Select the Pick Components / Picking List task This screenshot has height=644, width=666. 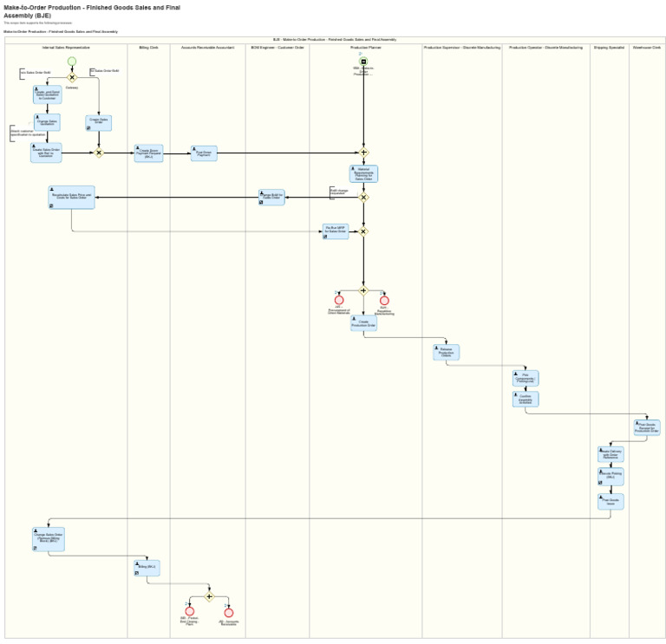tap(526, 378)
